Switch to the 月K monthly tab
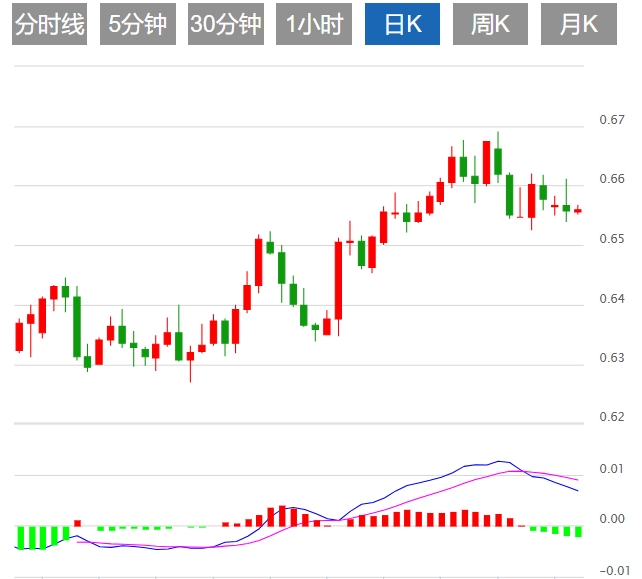 pyautogui.click(x=579, y=24)
